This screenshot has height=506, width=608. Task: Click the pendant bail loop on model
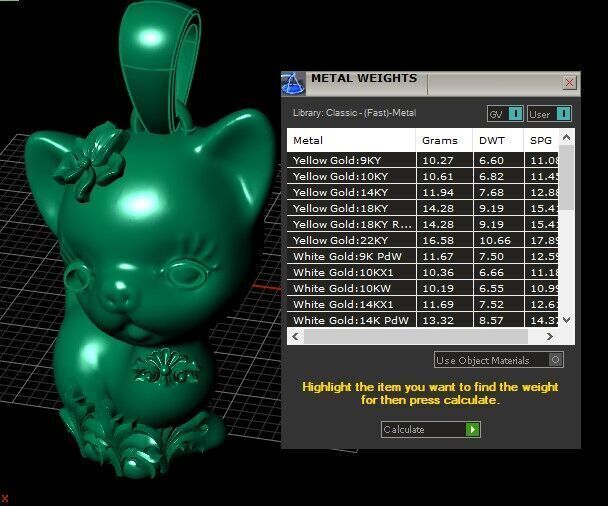159,68
